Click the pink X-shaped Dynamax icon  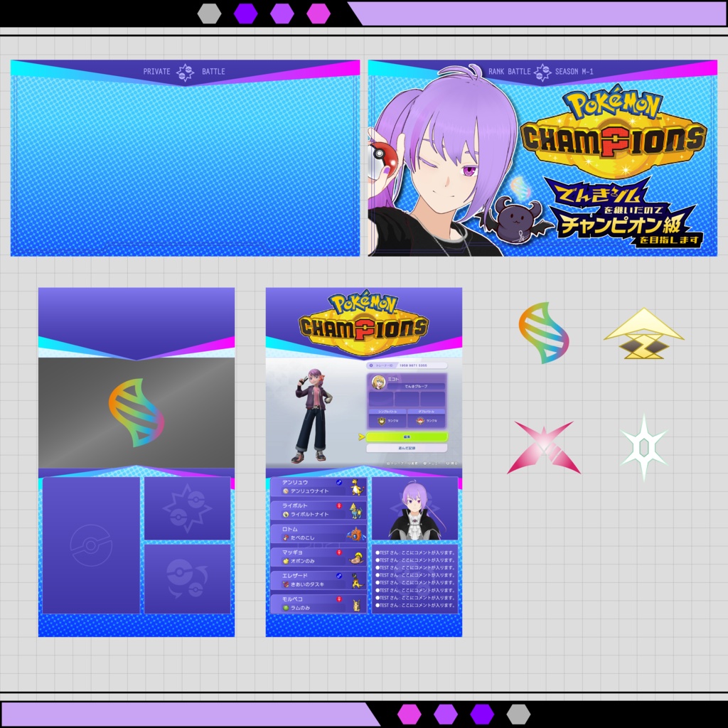[544, 447]
